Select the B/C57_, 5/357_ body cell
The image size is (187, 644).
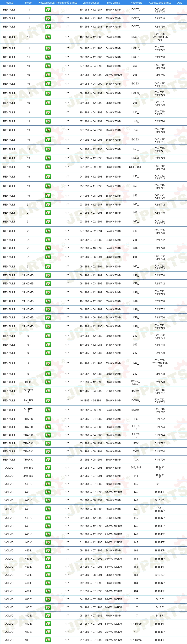click(x=136, y=383)
